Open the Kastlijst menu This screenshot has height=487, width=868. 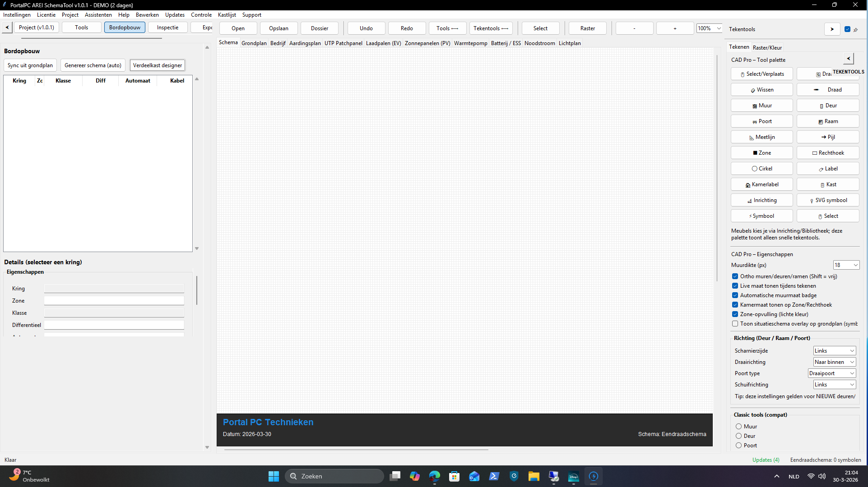(x=227, y=15)
